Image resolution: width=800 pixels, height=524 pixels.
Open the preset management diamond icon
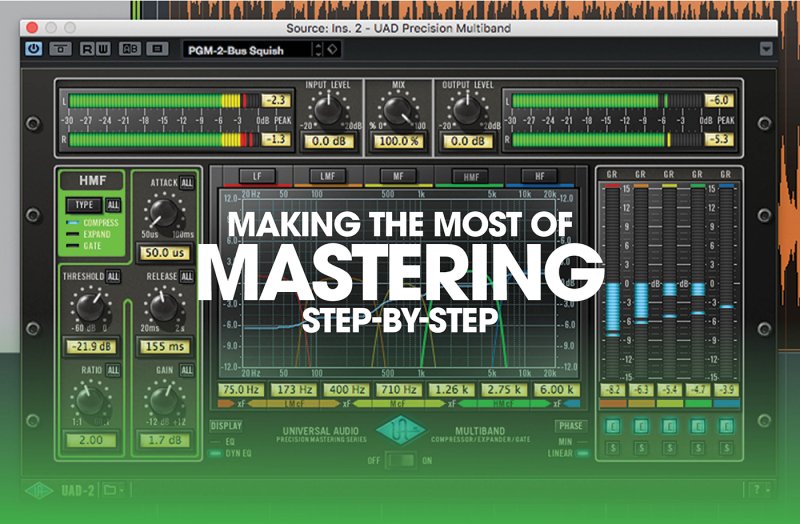click(333, 49)
